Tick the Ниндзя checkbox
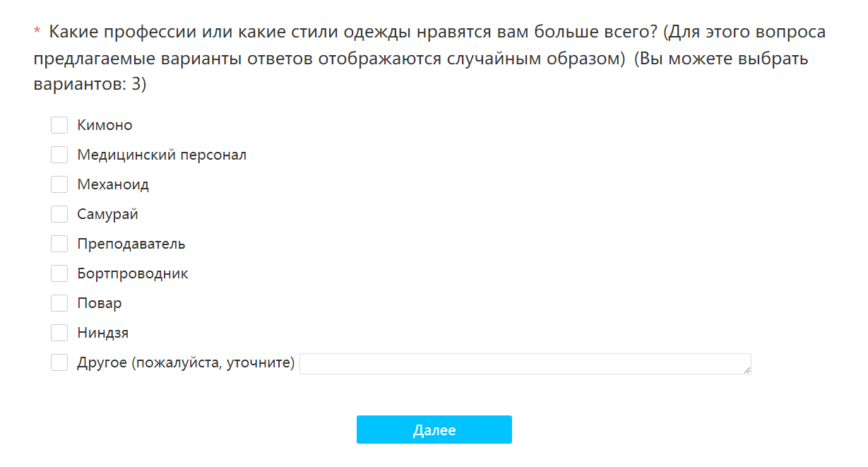The image size is (868, 467). [x=59, y=333]
